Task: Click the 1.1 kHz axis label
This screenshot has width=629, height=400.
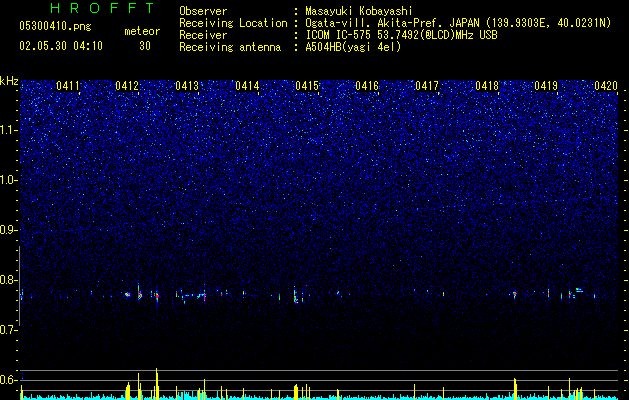Action: (x=9, y=130)
